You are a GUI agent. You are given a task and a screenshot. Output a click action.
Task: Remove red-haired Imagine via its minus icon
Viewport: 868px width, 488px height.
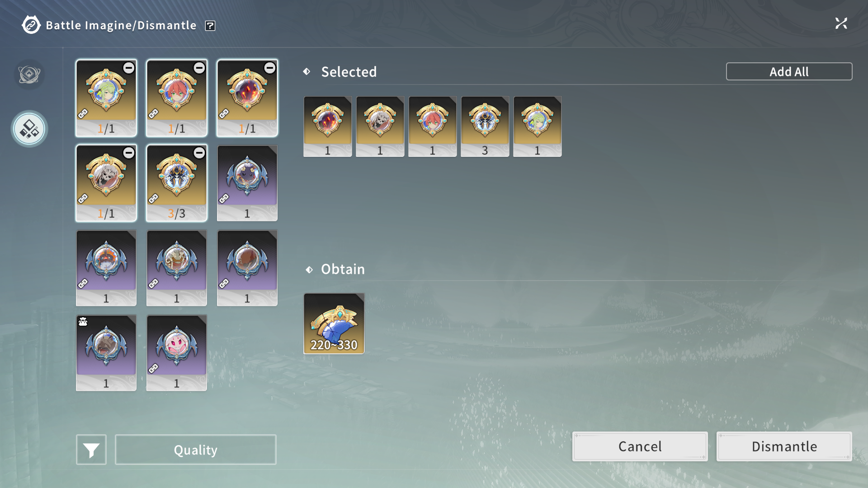point(199,68)
